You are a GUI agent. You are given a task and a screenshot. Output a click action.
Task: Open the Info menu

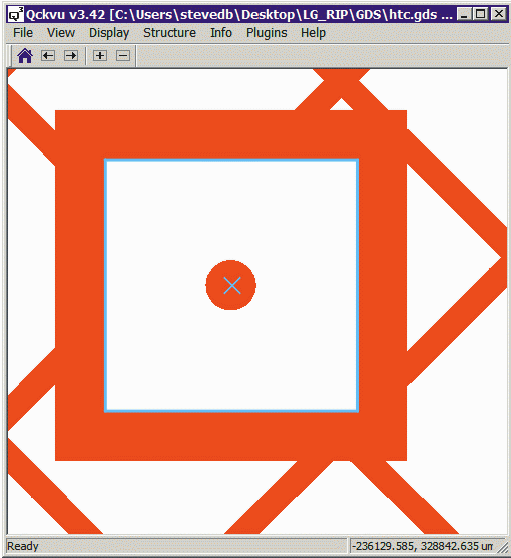[x=221, y=33]
